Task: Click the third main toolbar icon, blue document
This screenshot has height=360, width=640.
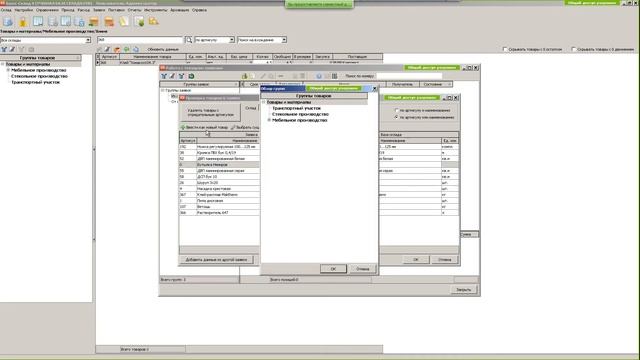Action: [38, 22]
